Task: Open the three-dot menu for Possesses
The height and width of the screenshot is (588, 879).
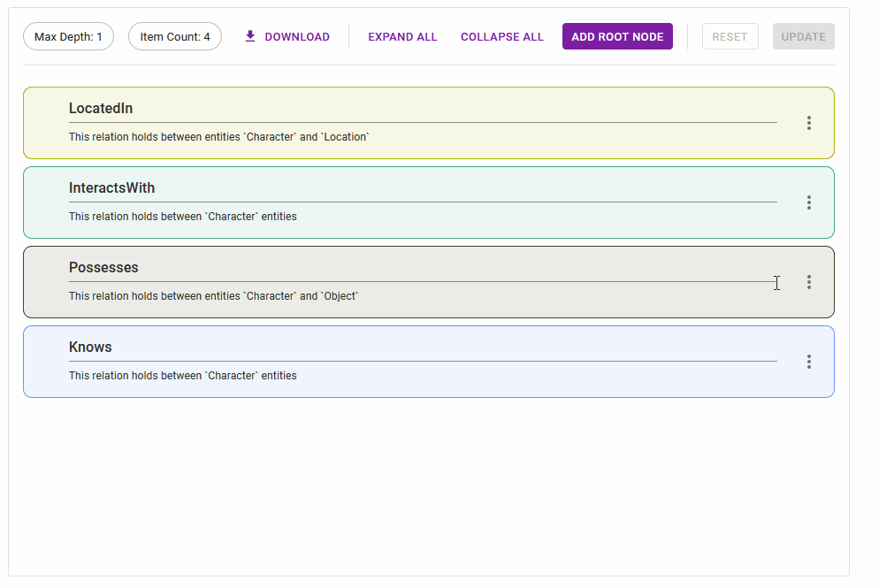Action: [x=809, y=282]
